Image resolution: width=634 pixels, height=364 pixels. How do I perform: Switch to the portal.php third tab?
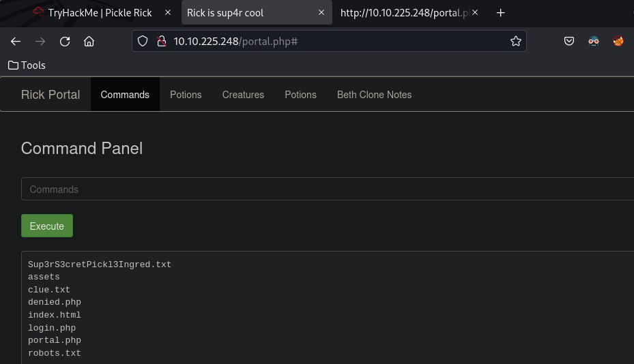click(x=404, y=13)
